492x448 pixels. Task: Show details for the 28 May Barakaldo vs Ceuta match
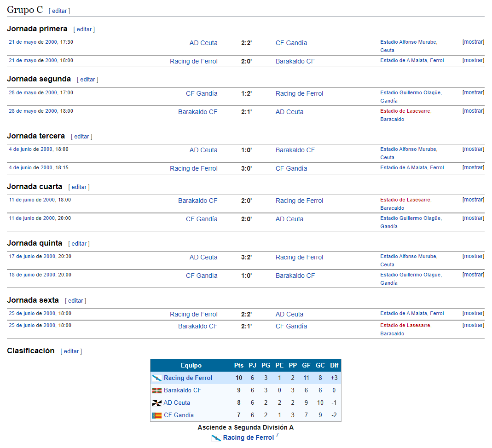(473, 111)
